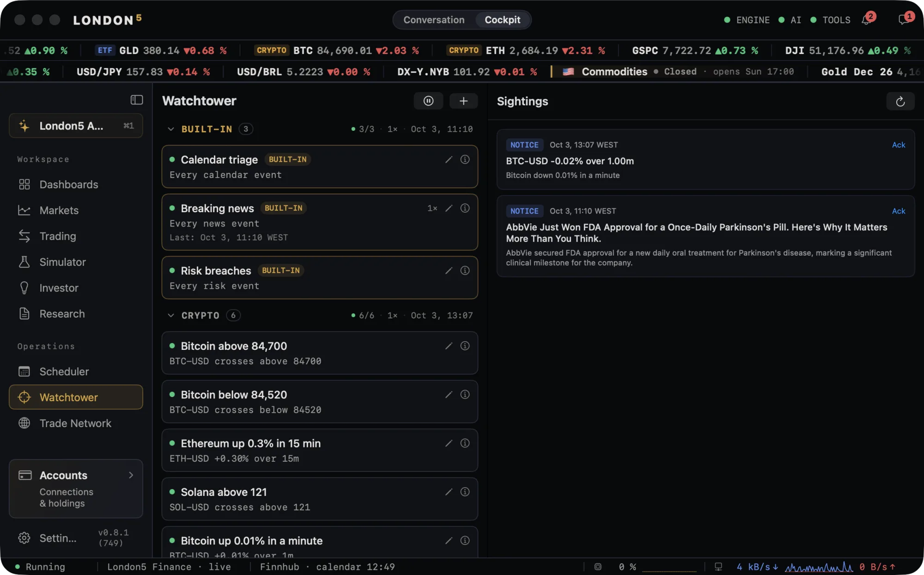The image size is (924, 575).
Task: Open the chat messages icon
Action: 904,20
